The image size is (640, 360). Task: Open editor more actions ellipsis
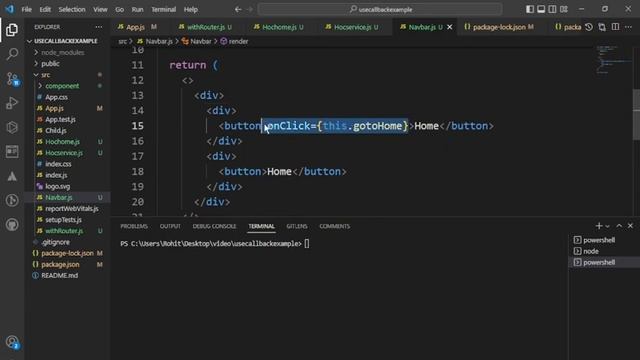click(628, 27)
